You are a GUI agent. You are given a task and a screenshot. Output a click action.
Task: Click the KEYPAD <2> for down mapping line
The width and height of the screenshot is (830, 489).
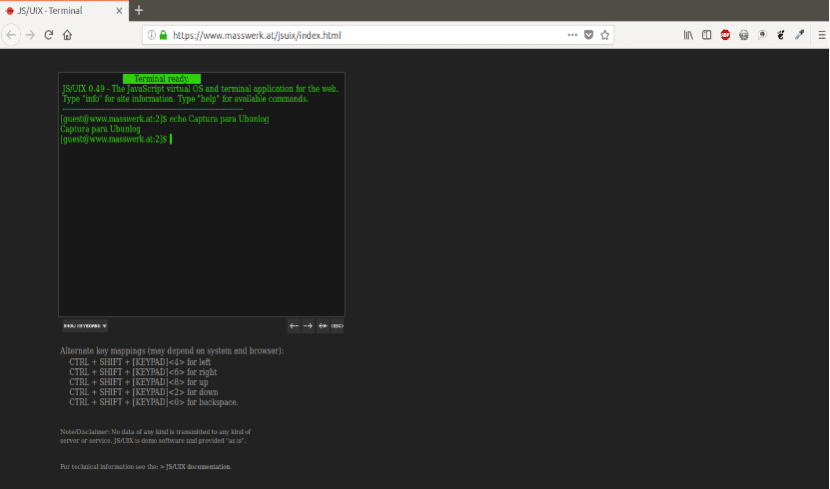(x=143, y=392)
